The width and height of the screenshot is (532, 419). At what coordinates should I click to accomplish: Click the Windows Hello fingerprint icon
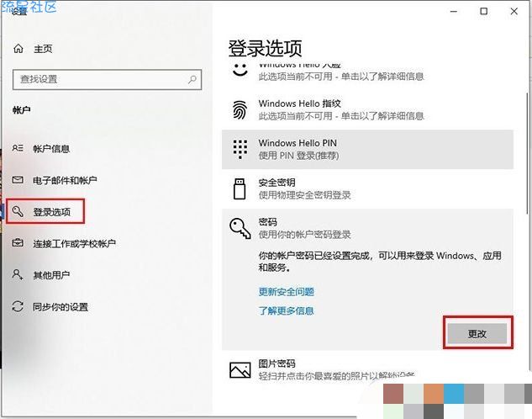click(240, 109)
